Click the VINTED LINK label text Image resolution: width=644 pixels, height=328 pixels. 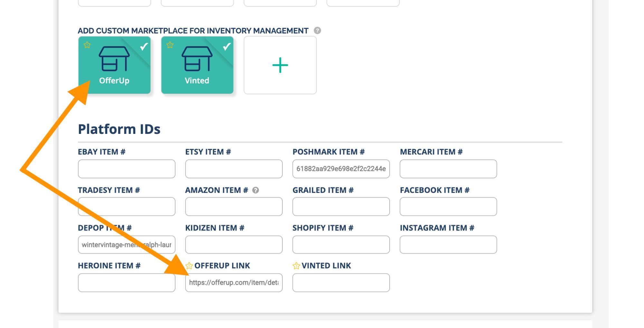pos(326,266)
